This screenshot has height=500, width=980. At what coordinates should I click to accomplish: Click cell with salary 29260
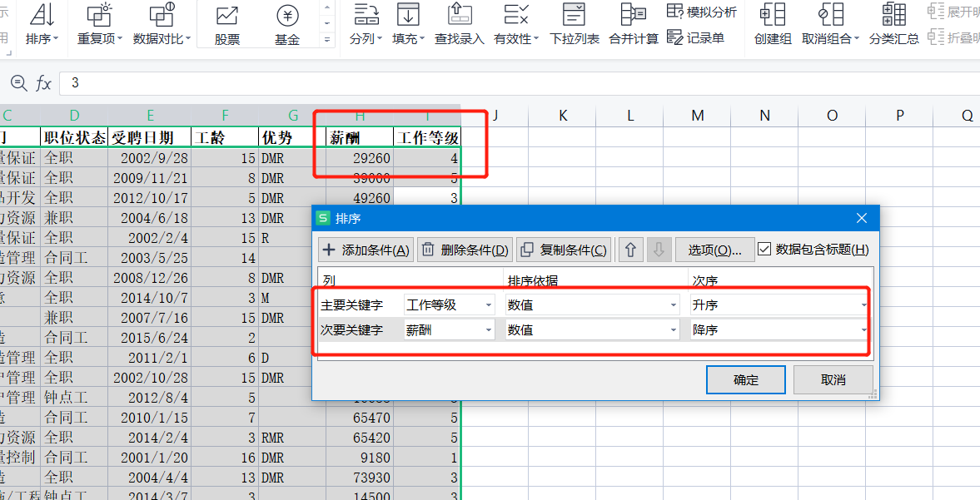[360, 158]
